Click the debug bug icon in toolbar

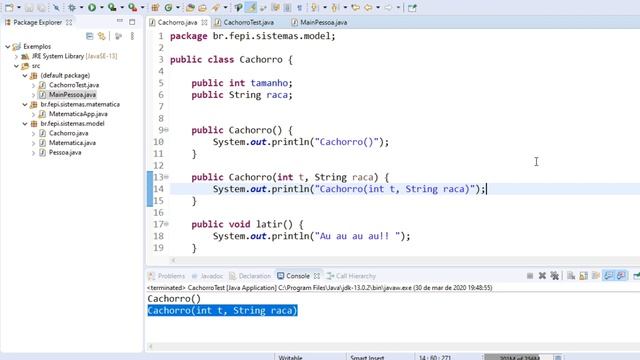pyautogui.click(x=72, y=7)
